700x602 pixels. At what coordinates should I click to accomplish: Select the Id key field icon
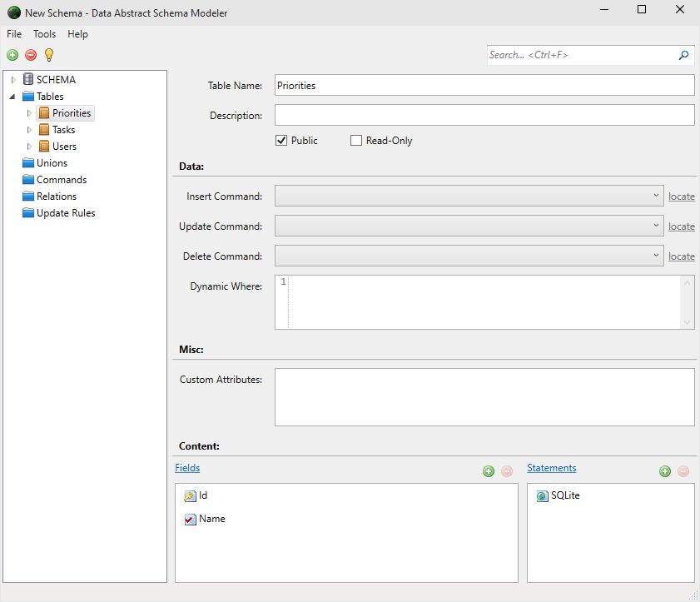(190, 495)
